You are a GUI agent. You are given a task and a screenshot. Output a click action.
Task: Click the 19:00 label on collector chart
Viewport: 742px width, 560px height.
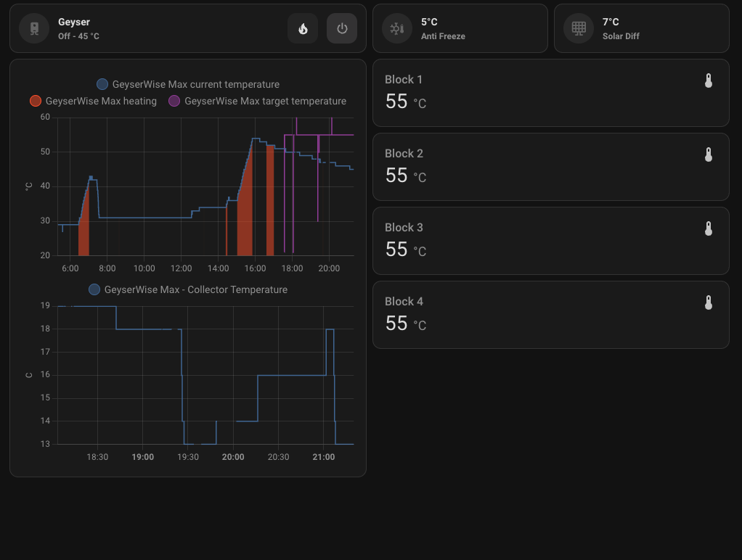tap(142, 457)
